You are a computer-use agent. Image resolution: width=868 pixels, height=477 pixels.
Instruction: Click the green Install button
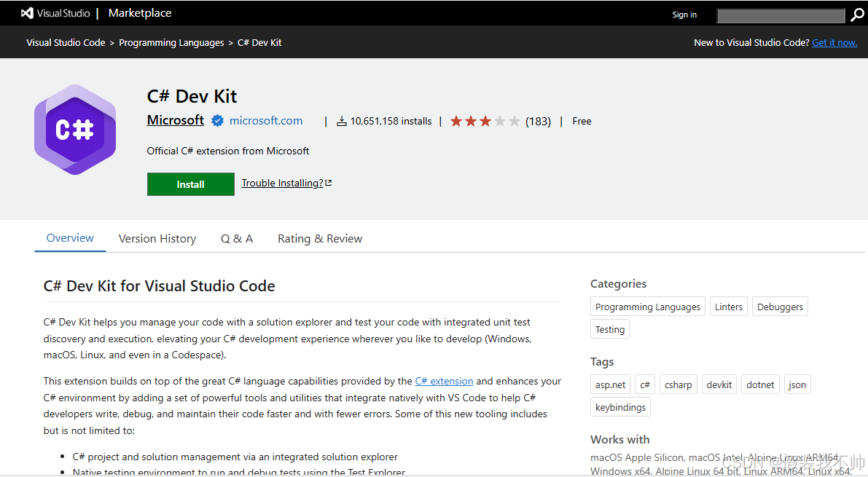[191, 184]
